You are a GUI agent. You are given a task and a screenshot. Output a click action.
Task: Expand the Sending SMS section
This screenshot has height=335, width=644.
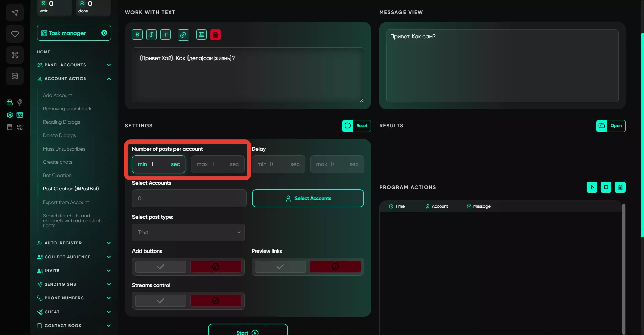[x=74, y=284]
